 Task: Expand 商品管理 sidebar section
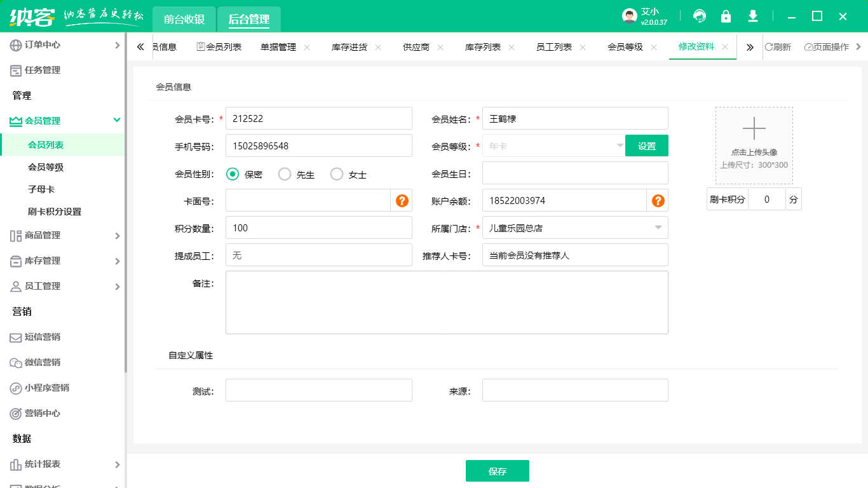pos(62,235)
